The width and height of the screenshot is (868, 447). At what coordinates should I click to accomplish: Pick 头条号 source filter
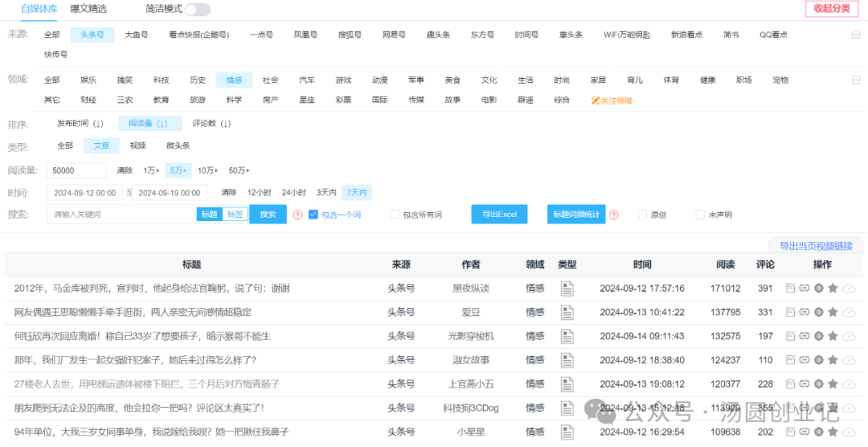click(92, 35)
